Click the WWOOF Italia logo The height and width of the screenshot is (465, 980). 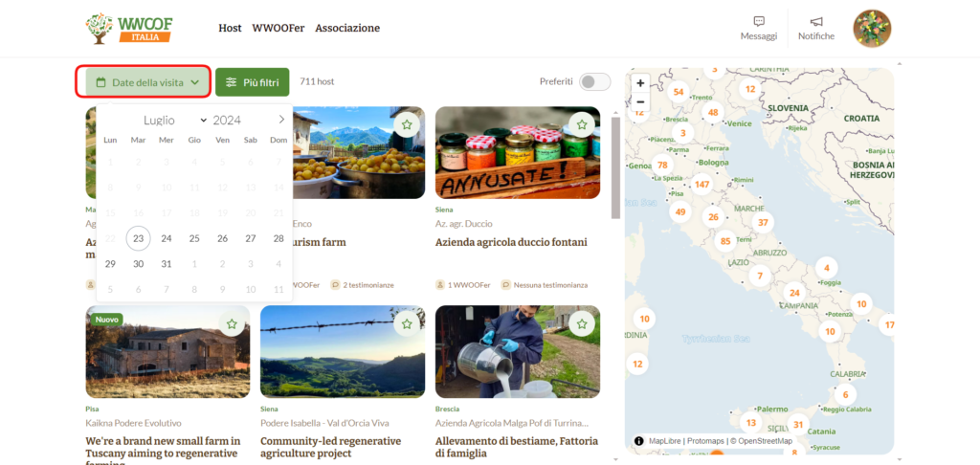pos(128,28)
